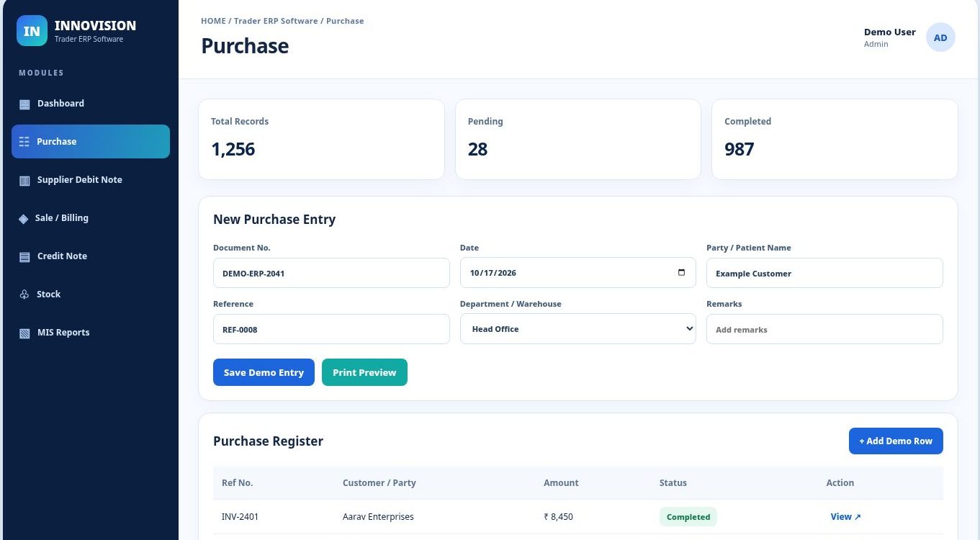980x540 pixels.
Task: Click the Ref No. column header
Action: pyautogui.click(x=238, y=482)
